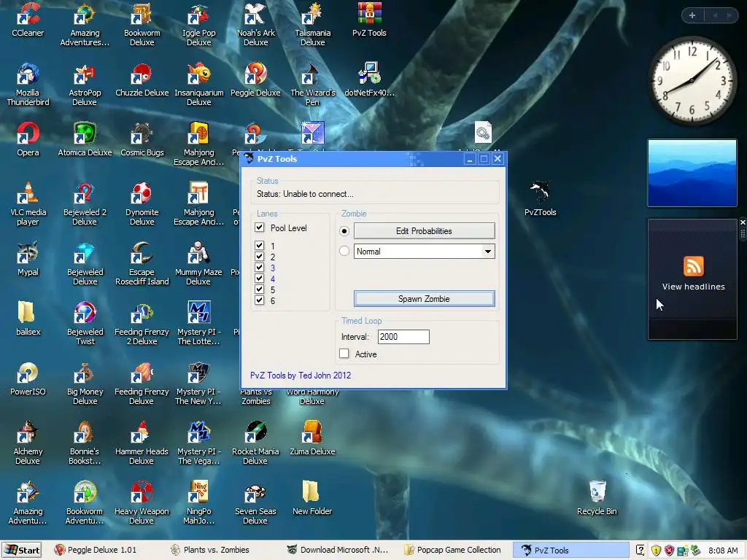Uncheck lane 4 checkbox
This screenshot has width=747, height=560.
[x=259, y=279]
